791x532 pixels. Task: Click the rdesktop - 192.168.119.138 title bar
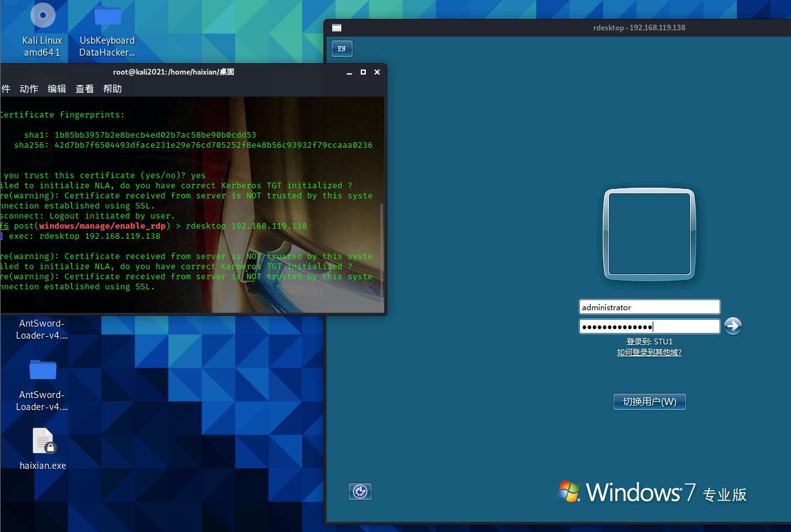coord(639,28)
